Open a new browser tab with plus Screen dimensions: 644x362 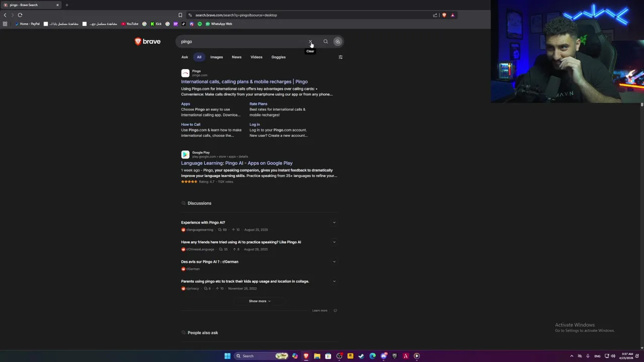pos(66,5)
